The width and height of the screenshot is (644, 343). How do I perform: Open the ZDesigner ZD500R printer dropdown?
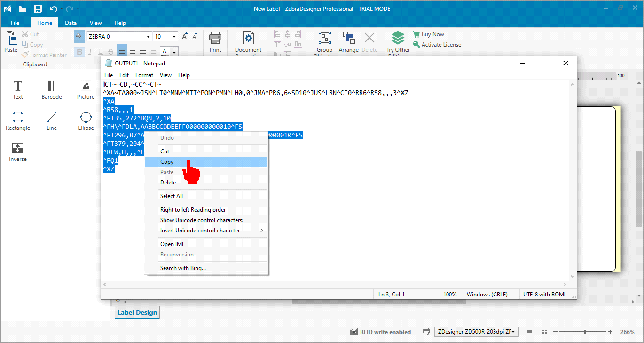(x=476, y=332)
